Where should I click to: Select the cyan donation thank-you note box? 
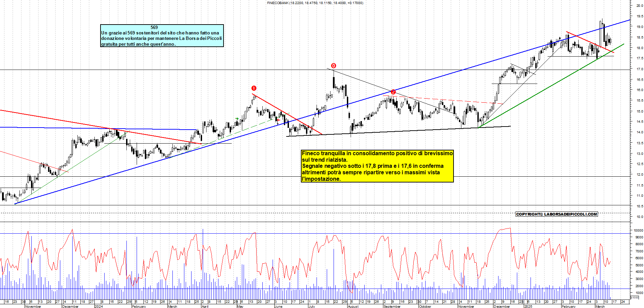pos(162,35)
